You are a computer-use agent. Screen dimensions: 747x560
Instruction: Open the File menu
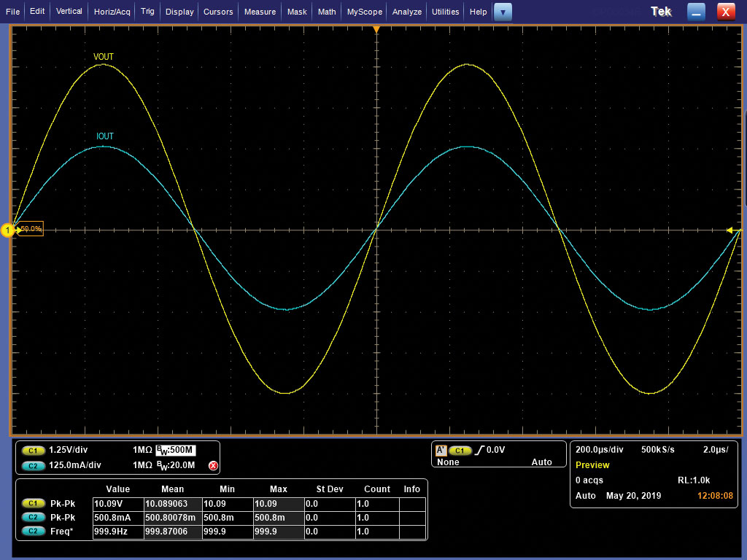(12, 12)
